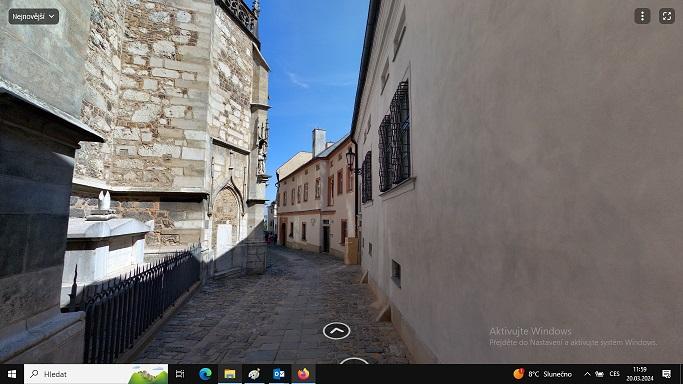The height and width of the screenshot is (384, 683).
Task: Launch Microsoft Edge from the taskbar
Action: pyautogui.click(x=205, y=374)
